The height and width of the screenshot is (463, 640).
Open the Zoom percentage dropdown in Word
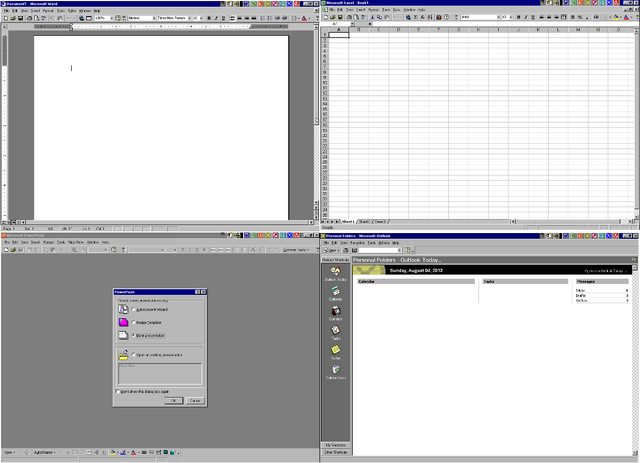pyautogui.click(x=111, y=18)
